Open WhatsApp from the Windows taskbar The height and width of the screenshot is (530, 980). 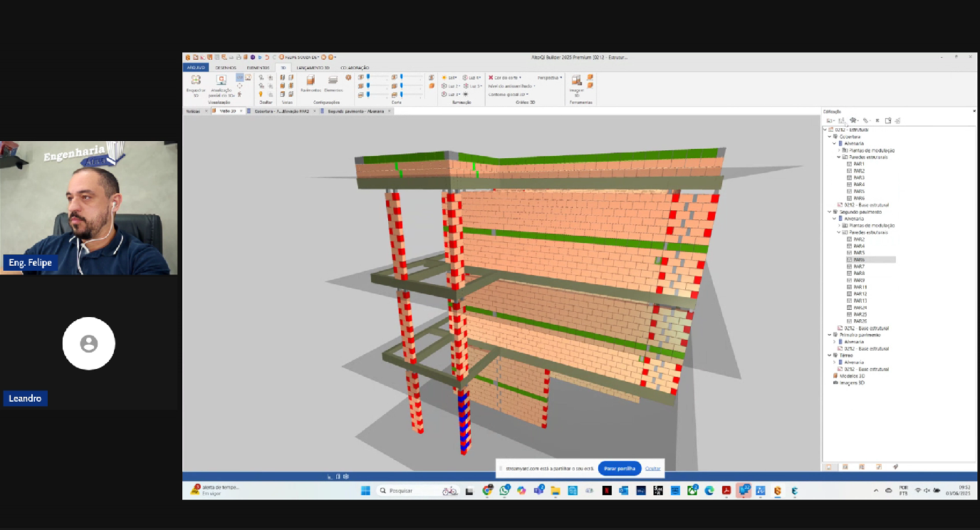pyautogui.click(x=505, y=491)
